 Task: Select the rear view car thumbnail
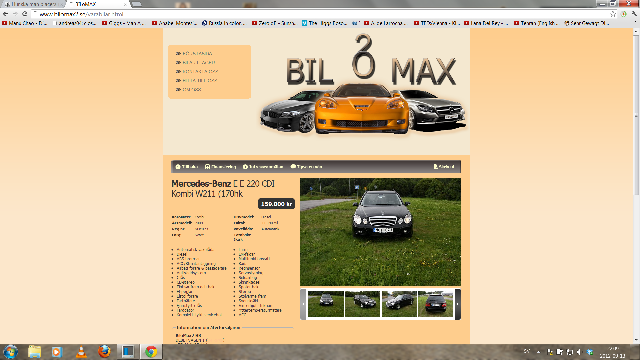435,304
